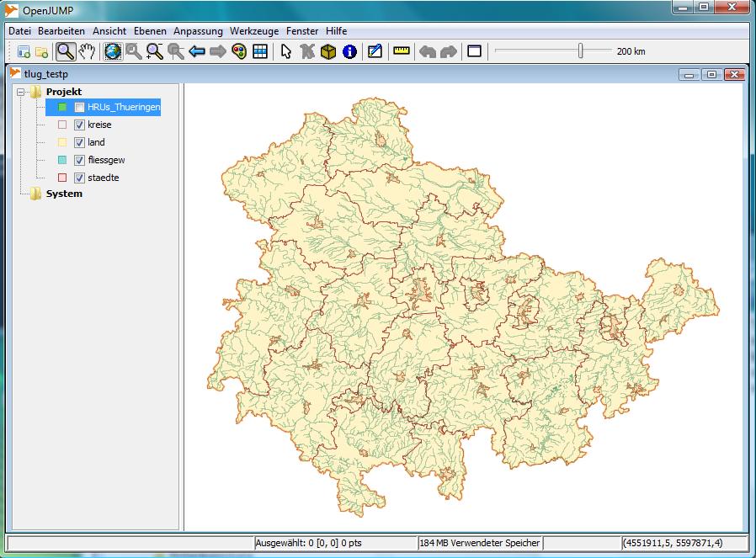The width and height of the screenshot is (756, 558).
Task: Open the change styles color palette
Action: pyautogui.click(x=239, y=51)
